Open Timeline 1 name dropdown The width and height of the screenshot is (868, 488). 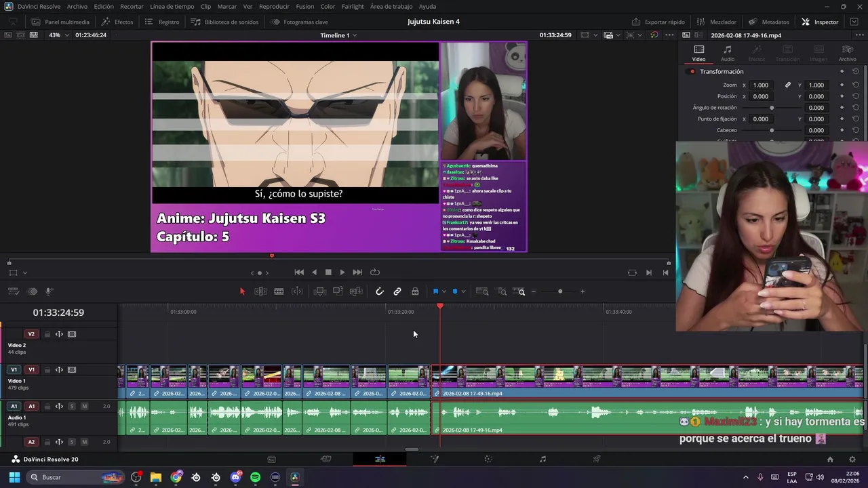[338, 35]
